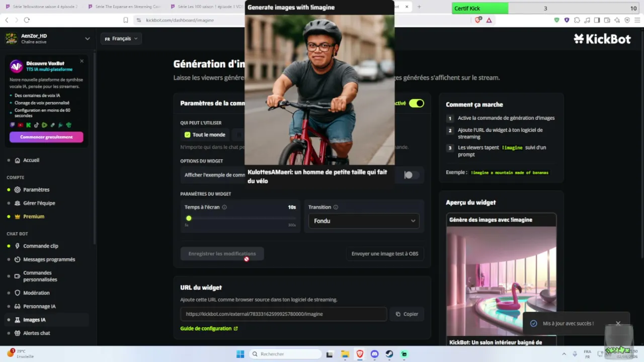The height and width of the screenshot is (362, 644).
Task: Click the Copier button for widget URL
Action: point(407,314)
